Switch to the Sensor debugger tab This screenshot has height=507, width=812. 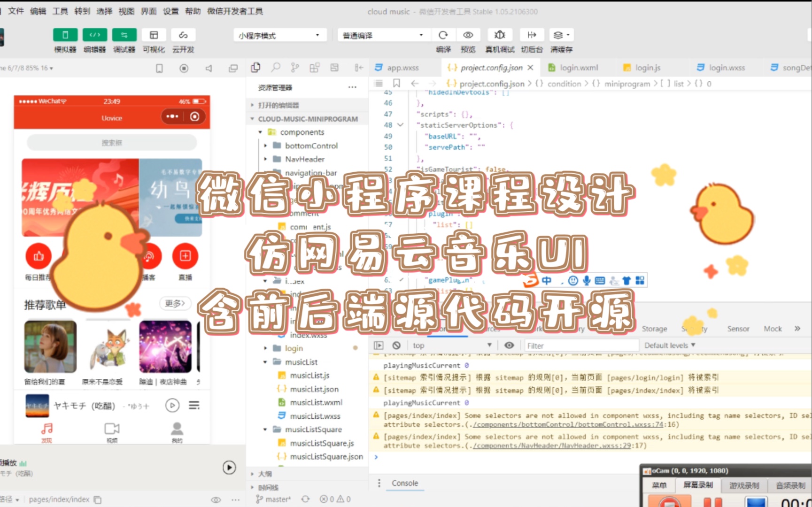point(738,329)
